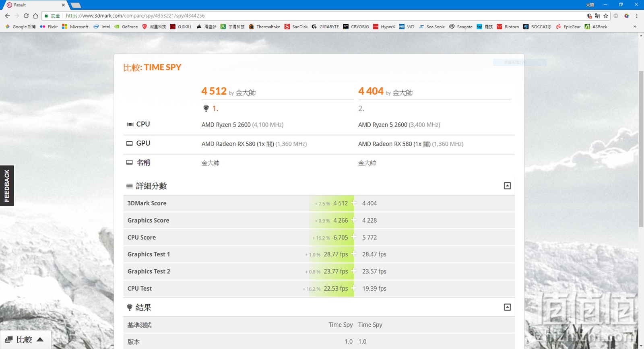Select the CPU Test value 22.53 fps
644x349 pixels.
pyautogui.click(x=336, y=289)
